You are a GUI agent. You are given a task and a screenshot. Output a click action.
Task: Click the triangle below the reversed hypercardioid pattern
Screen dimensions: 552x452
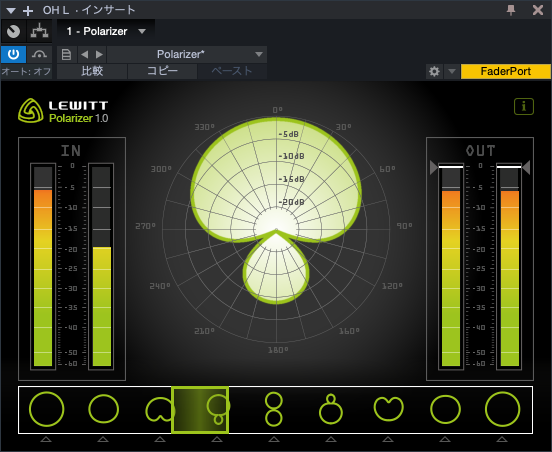tap(331, 439)
